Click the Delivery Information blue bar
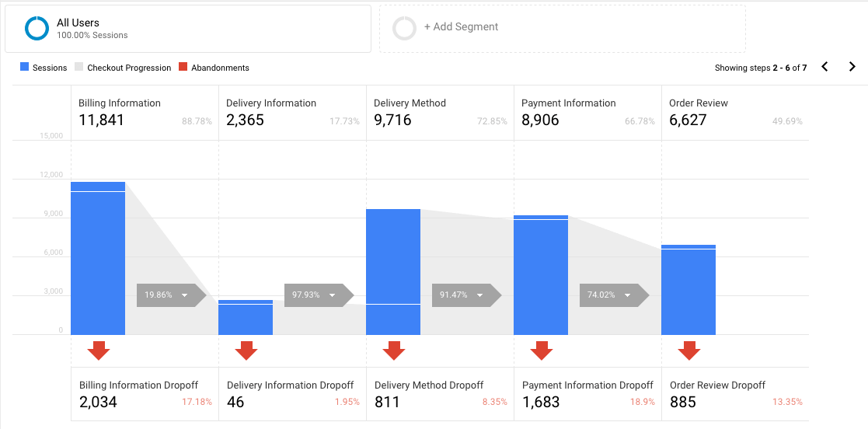Image resolution: width=868 pixels, height=429 pixels. pyautogui.click(x=246, y=318)
